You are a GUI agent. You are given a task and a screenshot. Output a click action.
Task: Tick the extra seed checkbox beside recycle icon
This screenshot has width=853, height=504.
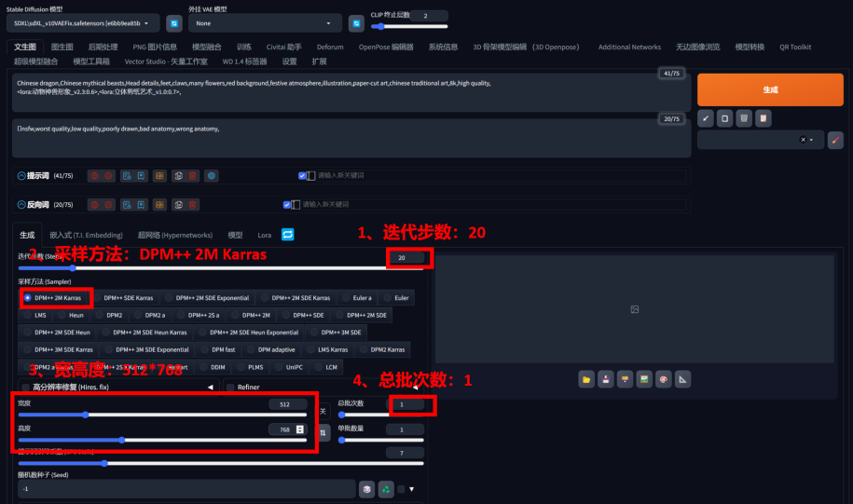tap(401, 489)
